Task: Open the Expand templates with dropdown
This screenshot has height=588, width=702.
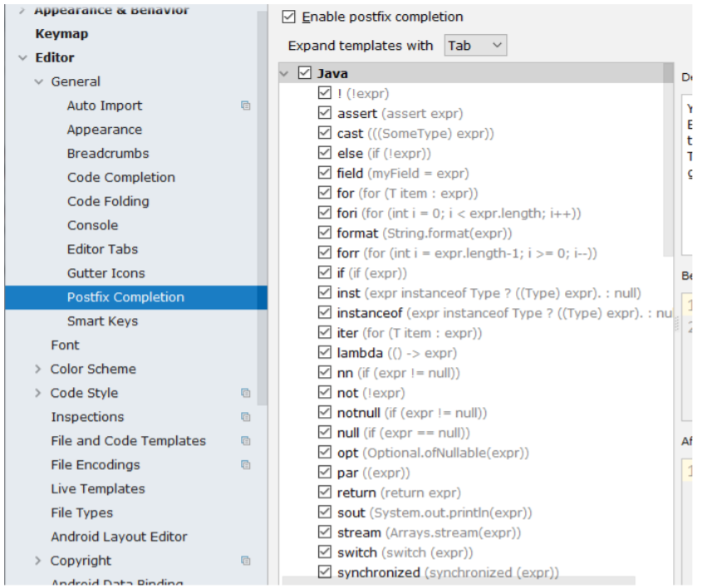Action: pyautogui.click(x=474, y=46)
